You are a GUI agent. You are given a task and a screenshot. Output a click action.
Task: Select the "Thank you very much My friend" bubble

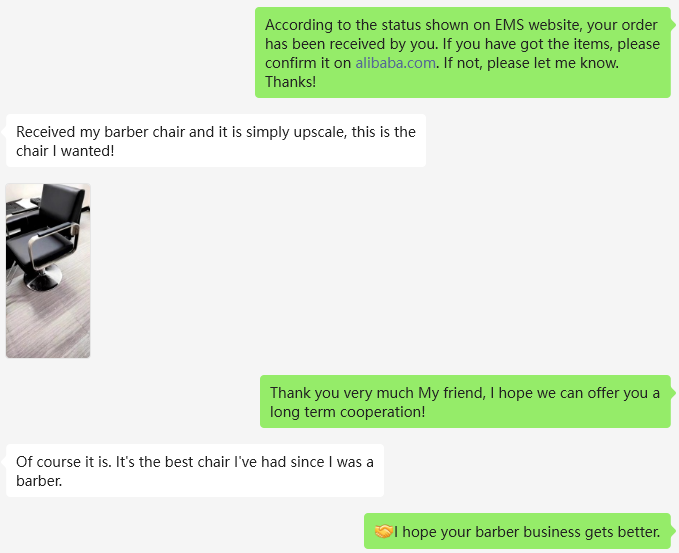pyautogui.click(x=465, y=402)
